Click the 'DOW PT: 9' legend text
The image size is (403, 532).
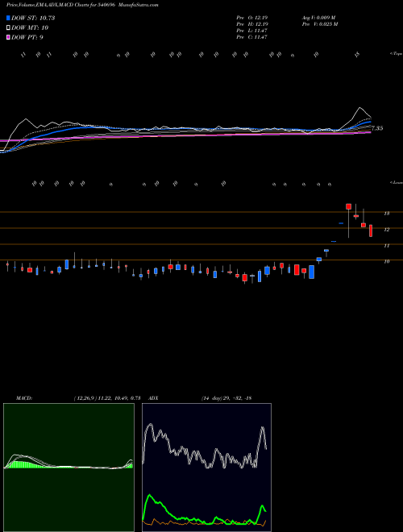pos(27,38)
